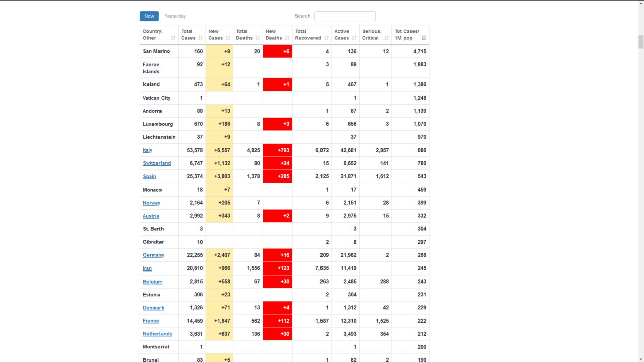Sort by Total Recovered column icon
The height and width of the screenshot is (362, 644).
click(x=327, y=38)
